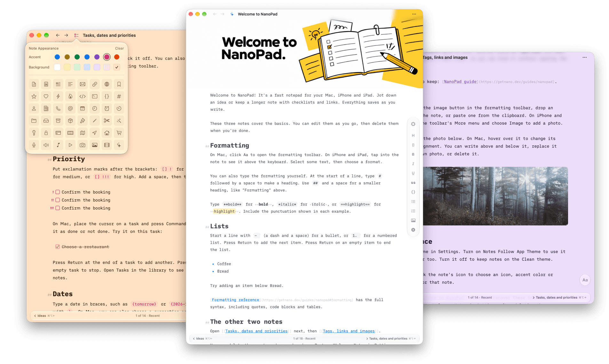The height and width of the screenshot is (364, 609).
Task: Insert code block from formatting toolbar
Action: (413, 192)
